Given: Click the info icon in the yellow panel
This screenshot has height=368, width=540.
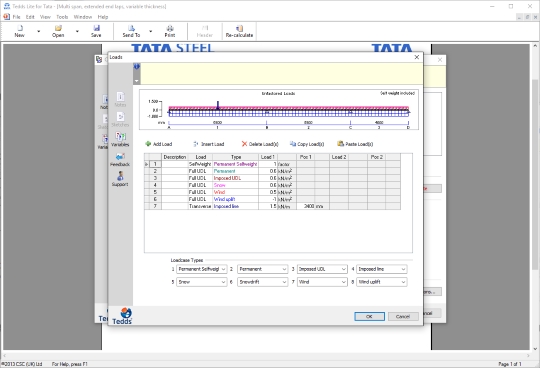Looking at the screenshot, I should click(x=137, y=66).
